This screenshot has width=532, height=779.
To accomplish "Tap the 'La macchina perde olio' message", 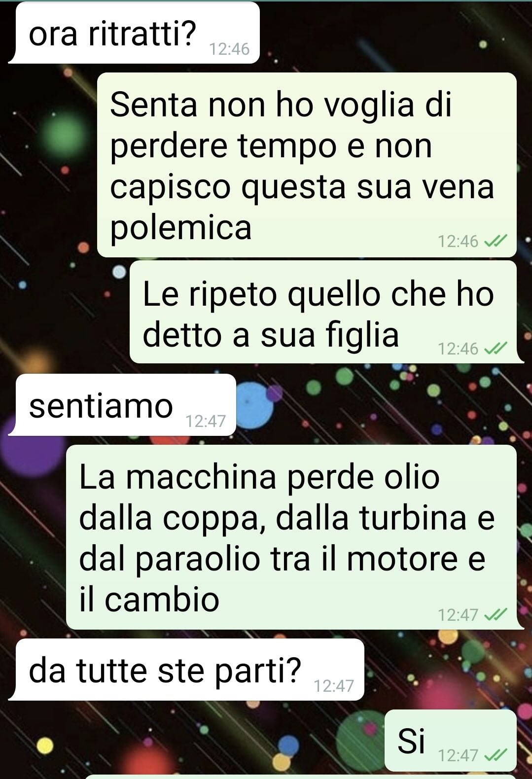I will [294, 537].
